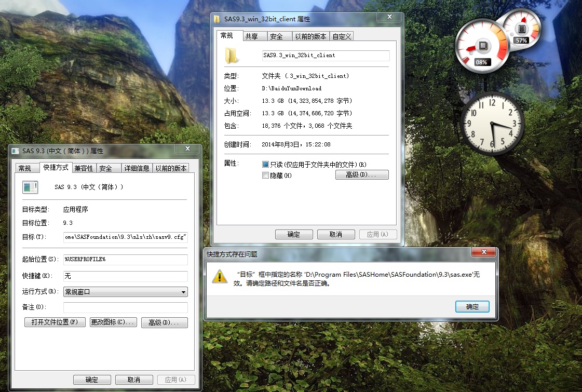Click 取消 in SAS 9.3 properties window
Screen dimensions: 582x392
point(134,380)
